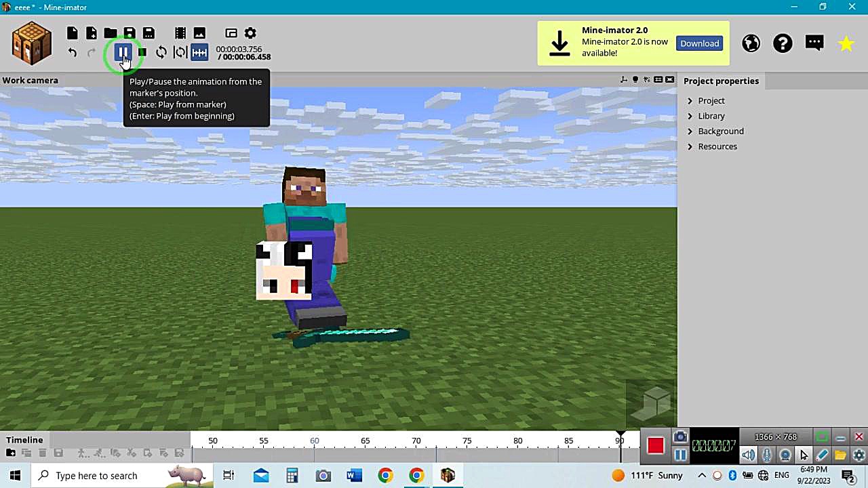Open Task View on the taskbar
This screenshot has width=868, height=488.
coord(229,475)
